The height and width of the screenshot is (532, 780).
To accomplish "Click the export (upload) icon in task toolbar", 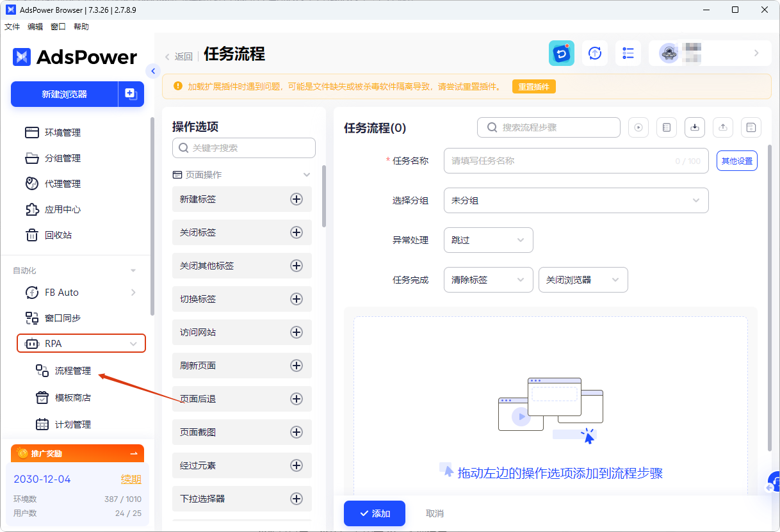I will 723,127.
